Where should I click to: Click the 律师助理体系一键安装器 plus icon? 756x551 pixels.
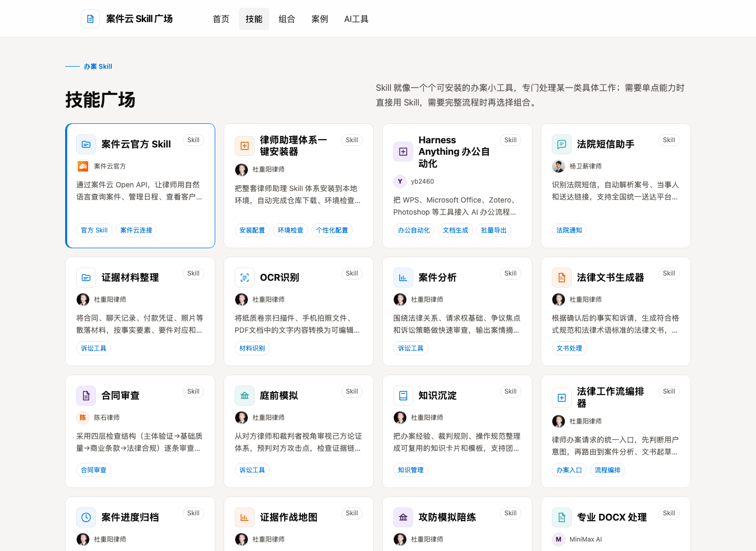click(x=245, y=146)
